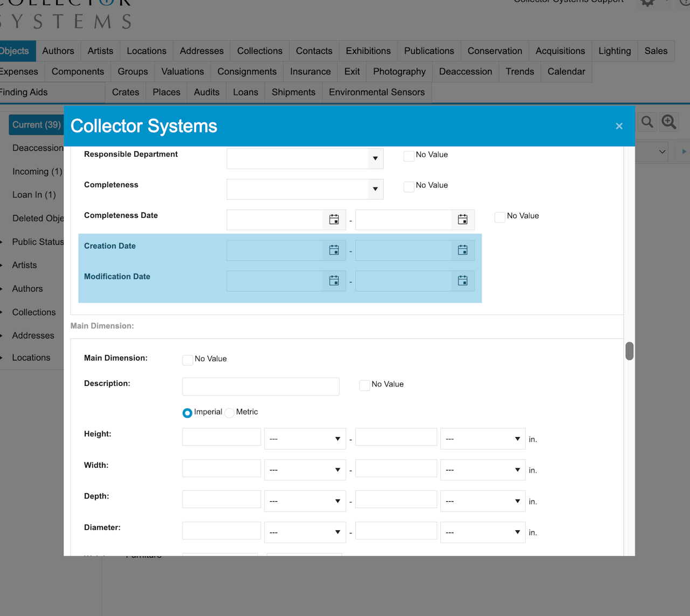The height and width of the screenshot is (616, 690).
Task: Click the advanced search zoom-plus icon
Action: tap(669, 122)
